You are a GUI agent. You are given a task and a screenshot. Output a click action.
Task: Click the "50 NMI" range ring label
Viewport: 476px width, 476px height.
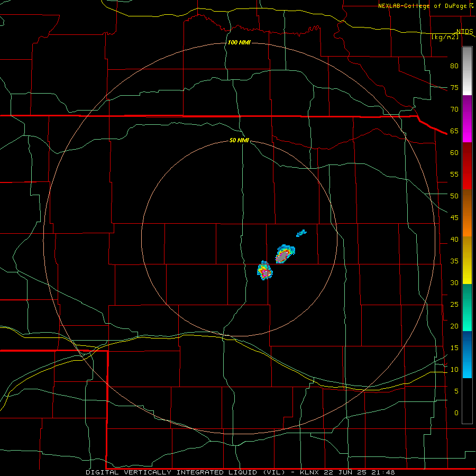click(x=239, y=140)
